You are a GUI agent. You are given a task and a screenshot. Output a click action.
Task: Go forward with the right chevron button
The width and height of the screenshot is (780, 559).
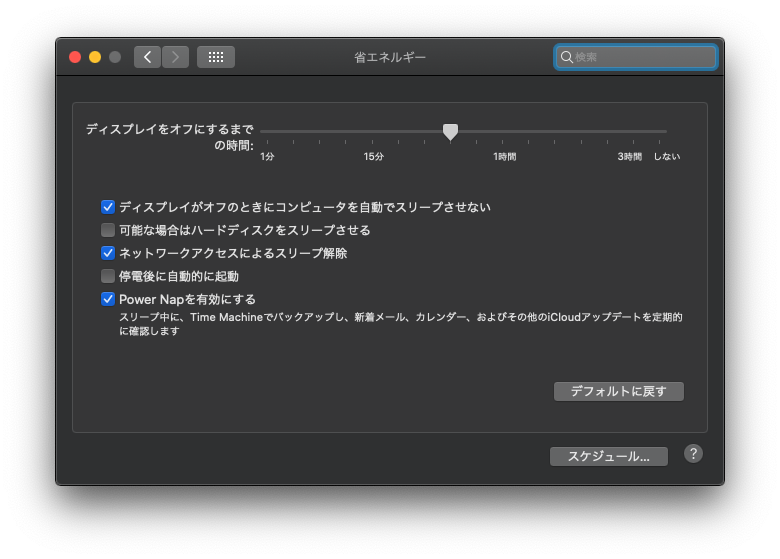point(175,57)
